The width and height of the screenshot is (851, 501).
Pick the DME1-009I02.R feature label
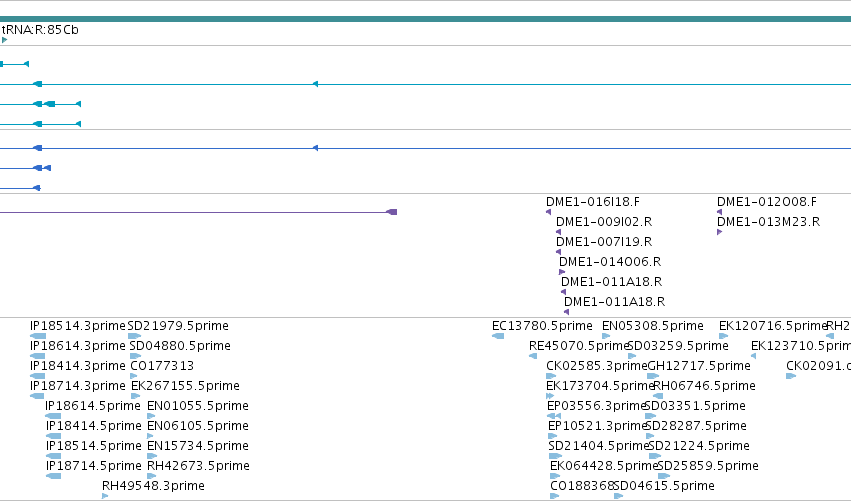[604, 222]
